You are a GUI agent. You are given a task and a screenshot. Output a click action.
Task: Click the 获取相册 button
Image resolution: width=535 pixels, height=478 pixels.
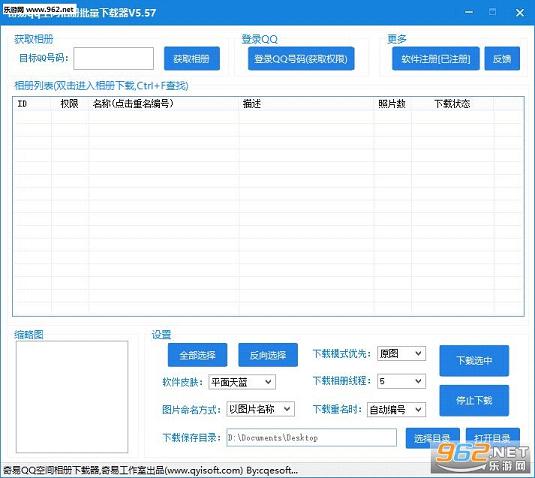coord(192,59)
